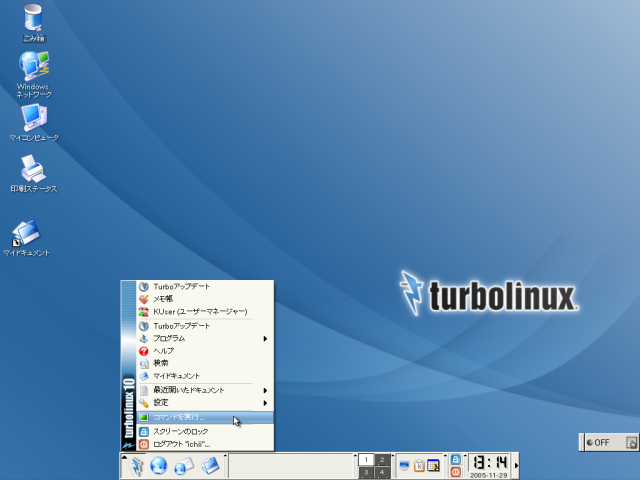Click the 2005-11-29 date under clock
This screenshot has height=480, width=640.
pyautogui.click(x=489, y=475)
